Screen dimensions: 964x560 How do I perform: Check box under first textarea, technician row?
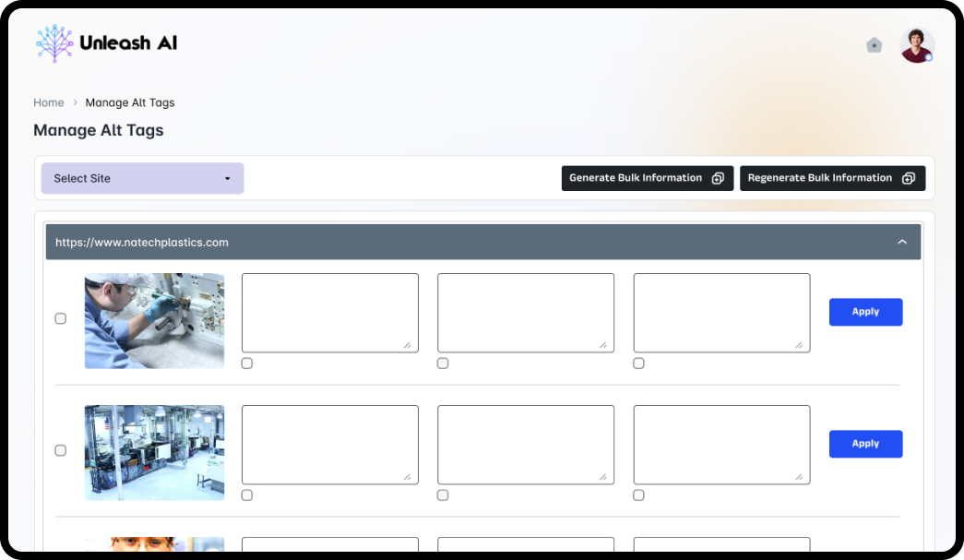pos(247,363)
